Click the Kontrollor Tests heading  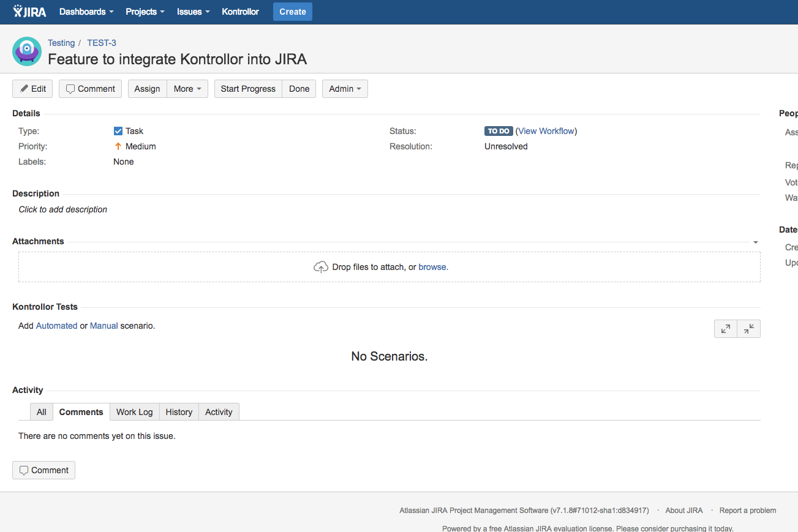point(45,307)
